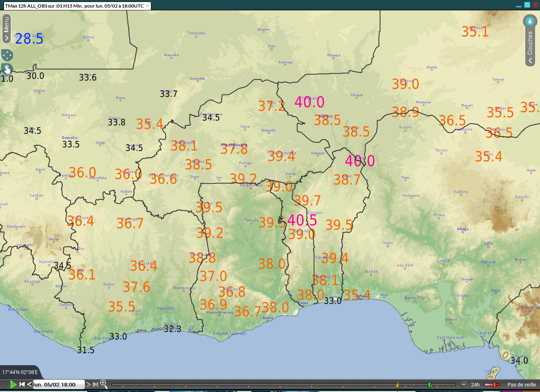Click the 34.0 value near Douala

point(519,361)
